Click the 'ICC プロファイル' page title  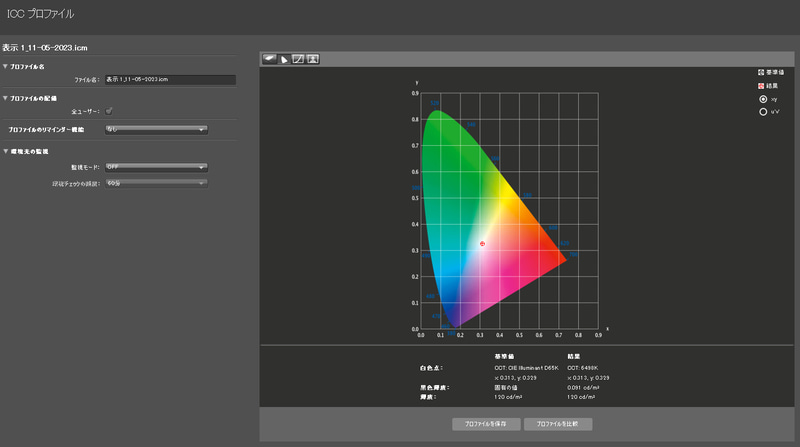(41, 14)
